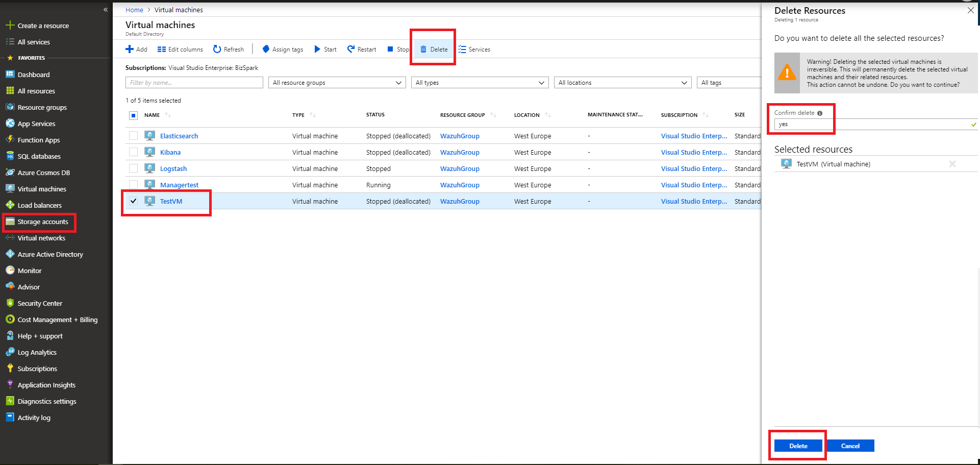Check the Managertest row checkbox
Viewport: 980px width, 465px height.
pos(133,185)
